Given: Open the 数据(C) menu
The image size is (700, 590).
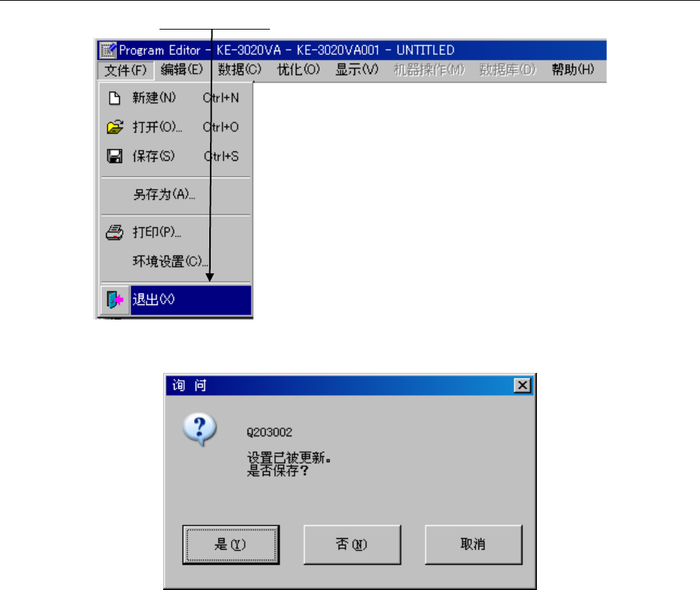Looking at the screenshot, I should [x=240, y=70].
